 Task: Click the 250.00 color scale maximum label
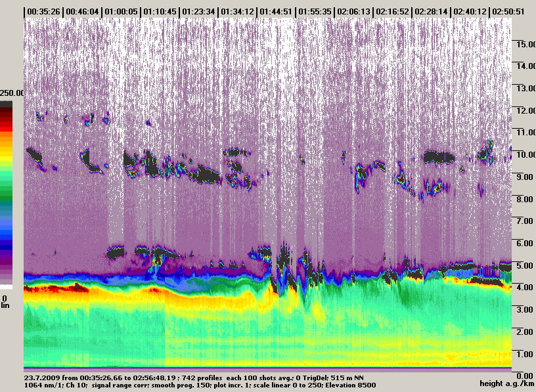click(x=12, y=93)
